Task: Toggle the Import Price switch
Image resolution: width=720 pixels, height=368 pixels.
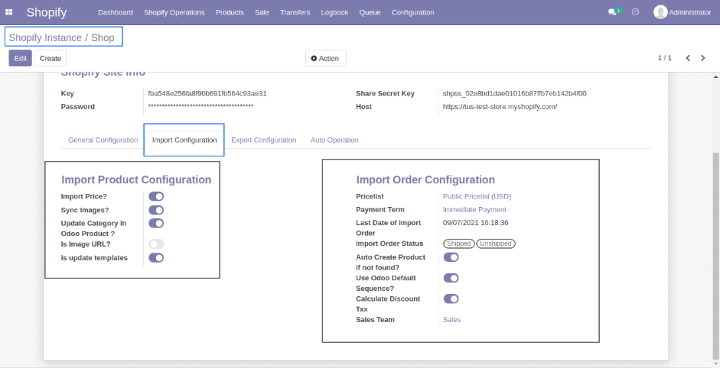Action: pyautogui.click(x=156, y=197)
